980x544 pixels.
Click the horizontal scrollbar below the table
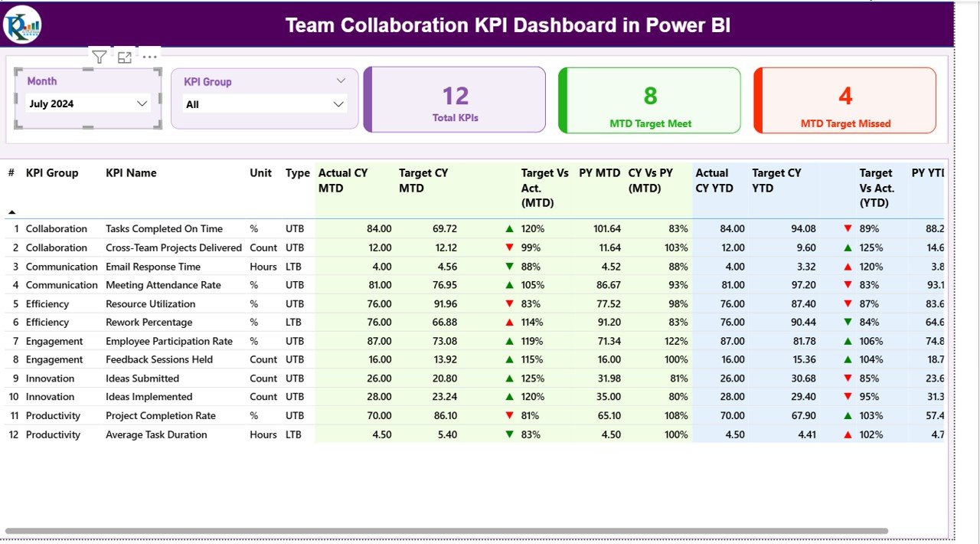pos(446,530)
